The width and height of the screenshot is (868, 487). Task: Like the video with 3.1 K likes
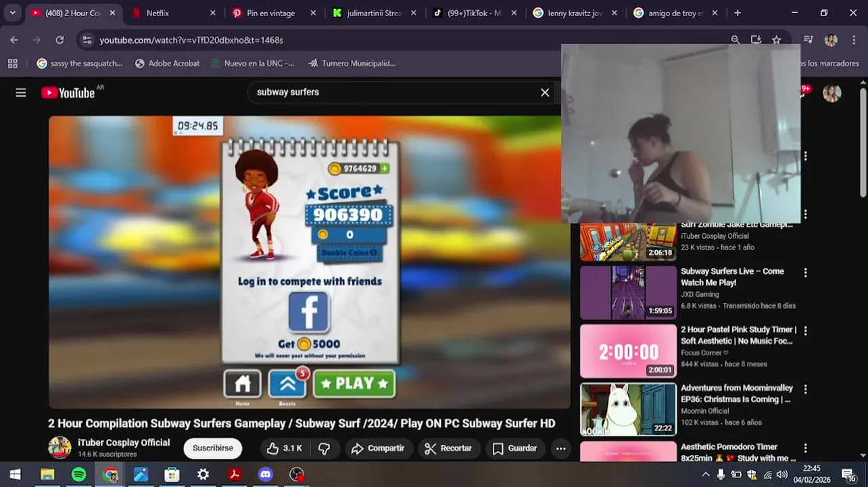pos(284,448)
